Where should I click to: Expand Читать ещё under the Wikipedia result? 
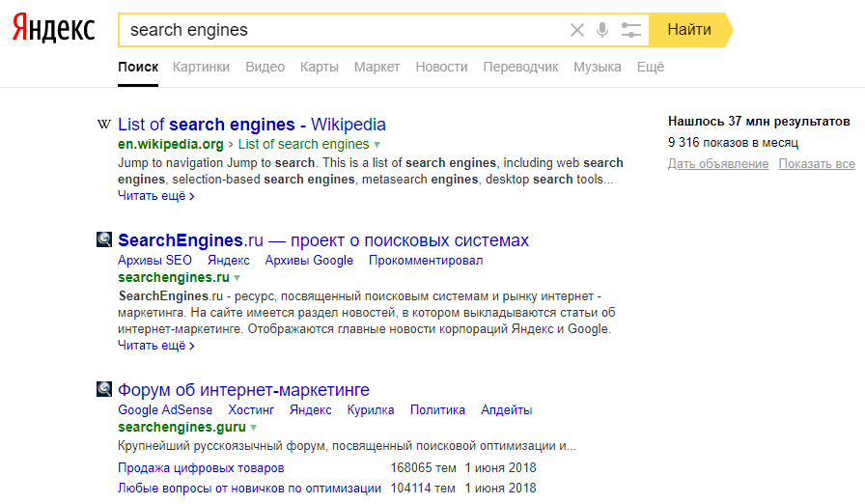point(156,196)
